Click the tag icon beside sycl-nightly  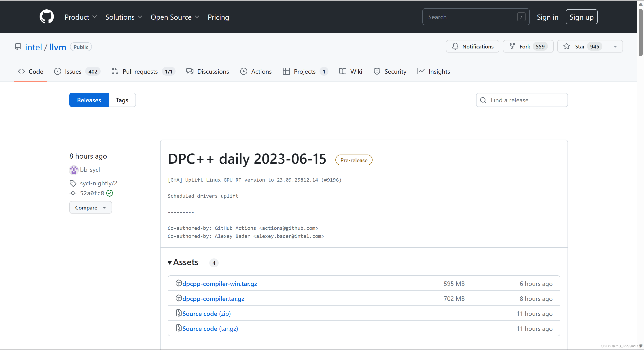click(x=73, y=184)
